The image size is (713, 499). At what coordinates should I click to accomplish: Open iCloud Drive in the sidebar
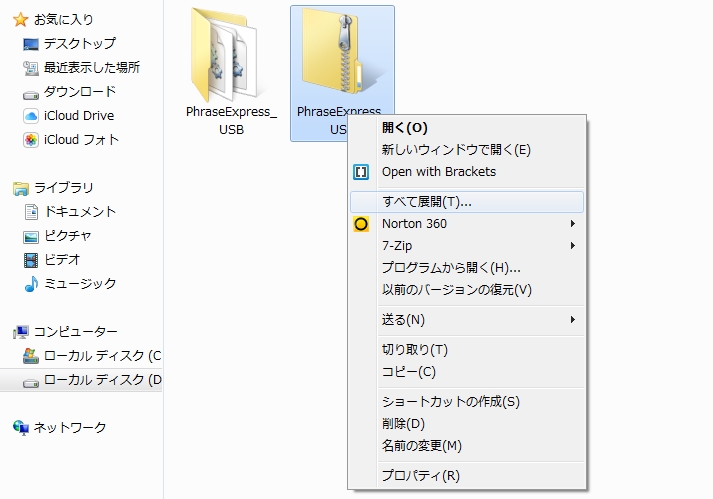point(79,116)
